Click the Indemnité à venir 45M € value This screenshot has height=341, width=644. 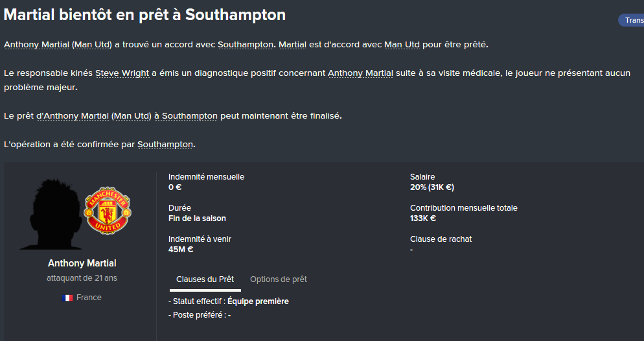coord(181,250)
